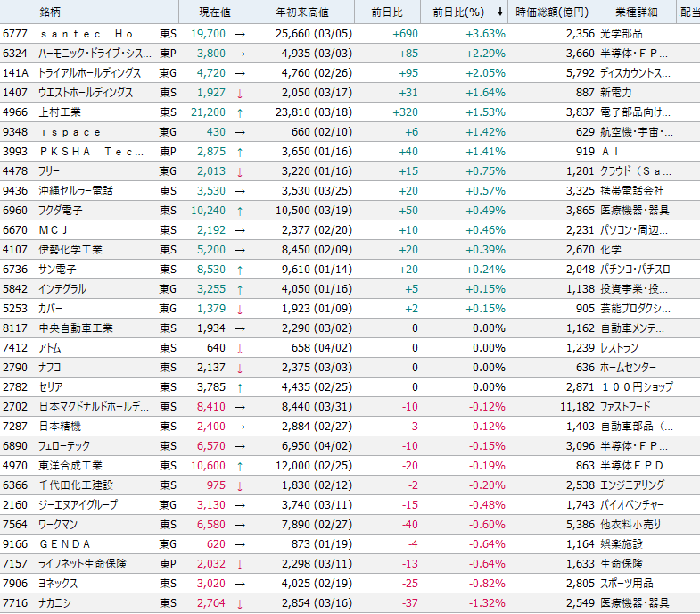Image resolution: width=700 pixels, height=614 pixels.
Task: Sort by 時価総額(億円) column header
Action: pyautogui.click(x=552, y=12)
